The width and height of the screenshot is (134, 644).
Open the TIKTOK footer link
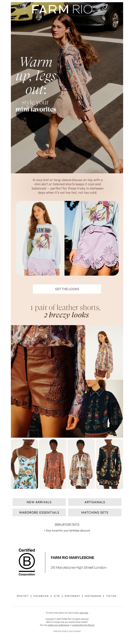tap(111, 596)
